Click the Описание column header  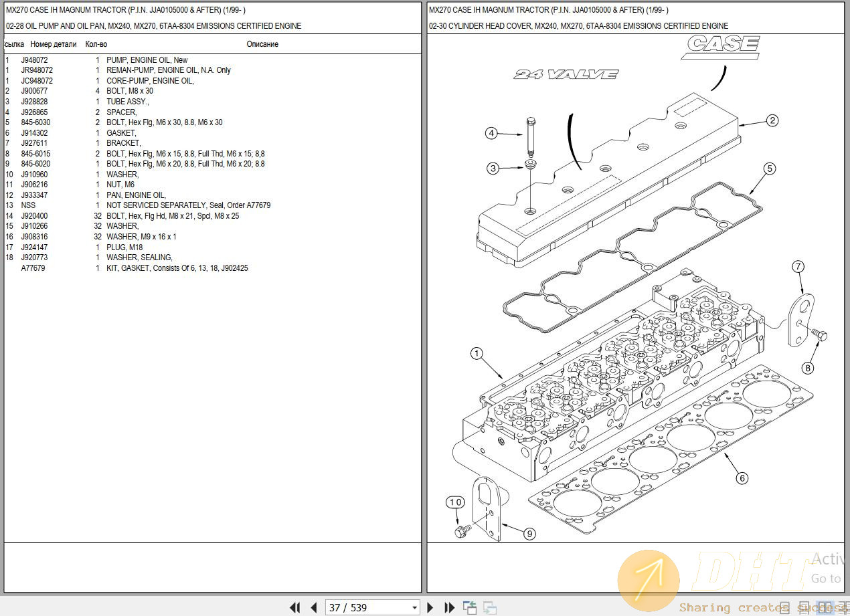tap(261, 44)
